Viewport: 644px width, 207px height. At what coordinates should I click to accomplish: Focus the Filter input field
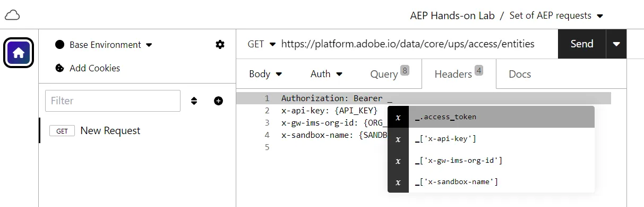[x=113, y=101]
